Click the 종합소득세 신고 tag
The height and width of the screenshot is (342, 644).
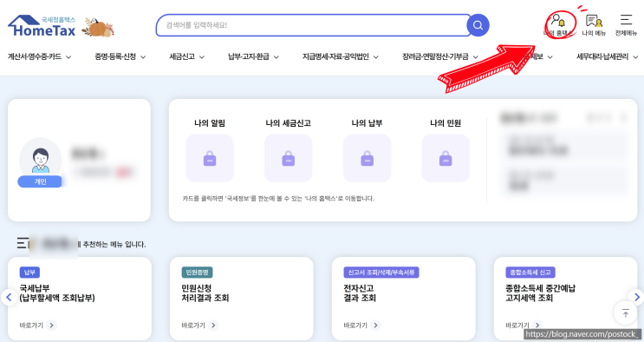click(530, 272)
